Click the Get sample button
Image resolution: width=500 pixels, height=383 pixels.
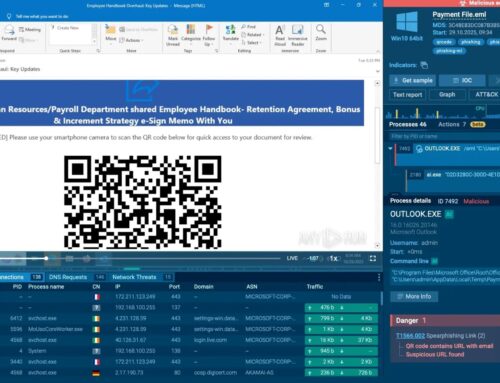(x=412, y=80)
